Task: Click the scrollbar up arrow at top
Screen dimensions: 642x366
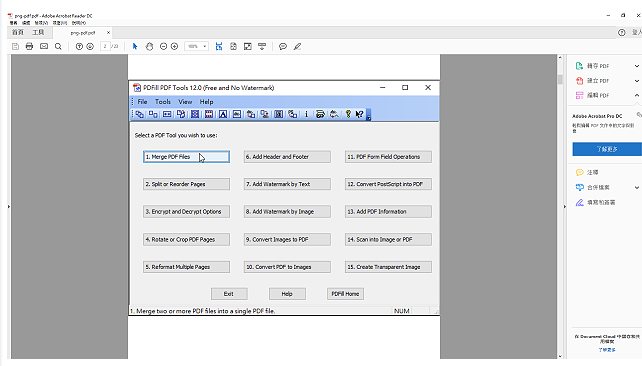Action: 560,58
